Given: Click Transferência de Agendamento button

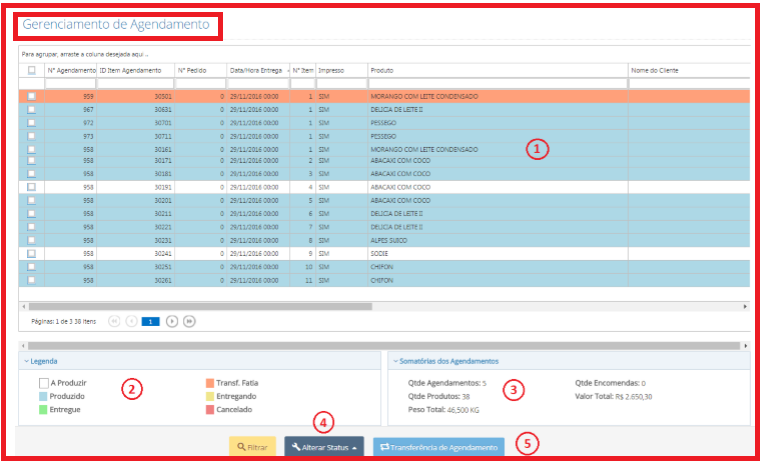Looking at the screenshot, I should (x=439, y=447).
